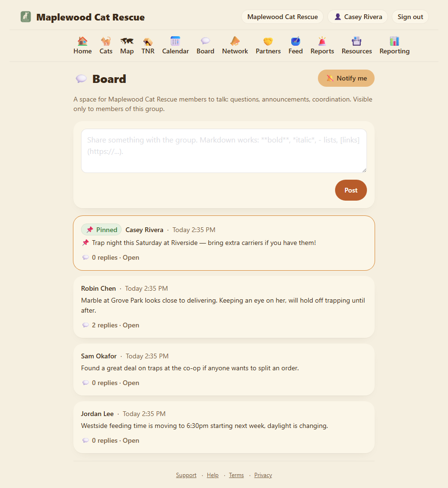Click the Feed bowl icon

click(295, 41)
